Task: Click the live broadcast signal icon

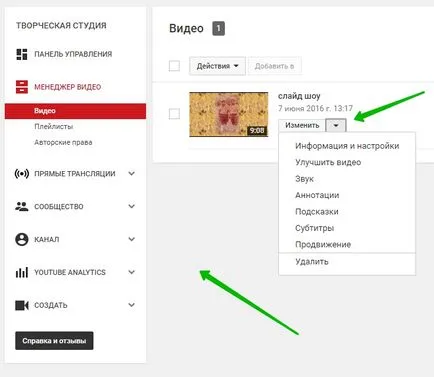Action: 22,174
